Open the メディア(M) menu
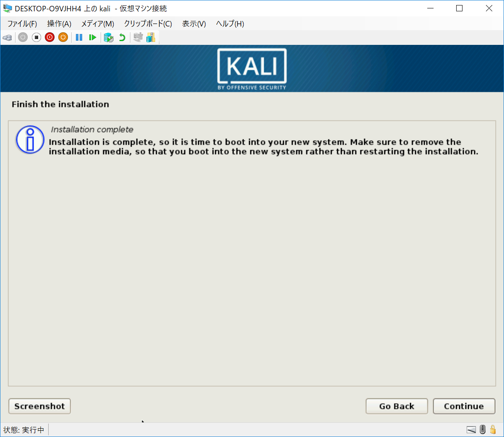 pos(98,24)
